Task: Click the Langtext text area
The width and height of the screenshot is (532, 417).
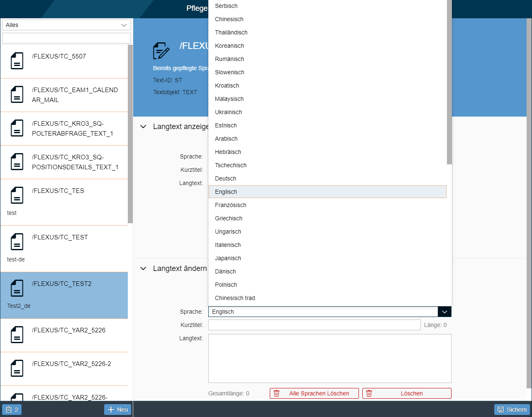Action: tap(330, 358)
